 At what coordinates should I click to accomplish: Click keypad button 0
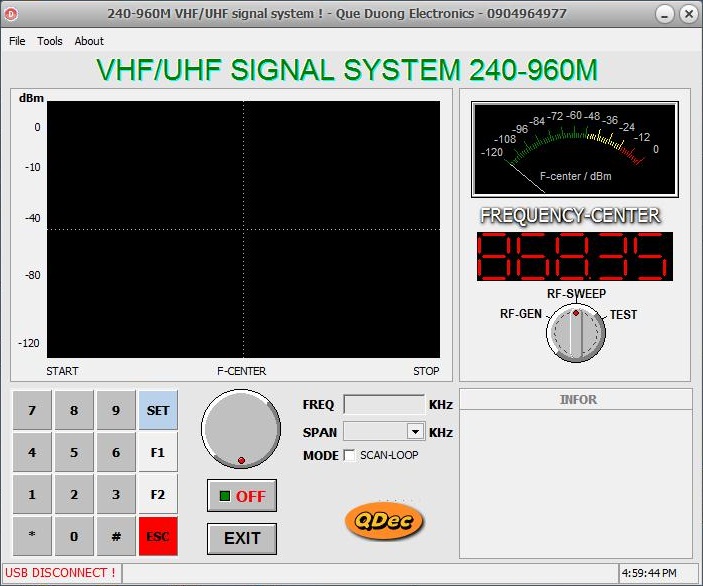[x=74, y=536]
